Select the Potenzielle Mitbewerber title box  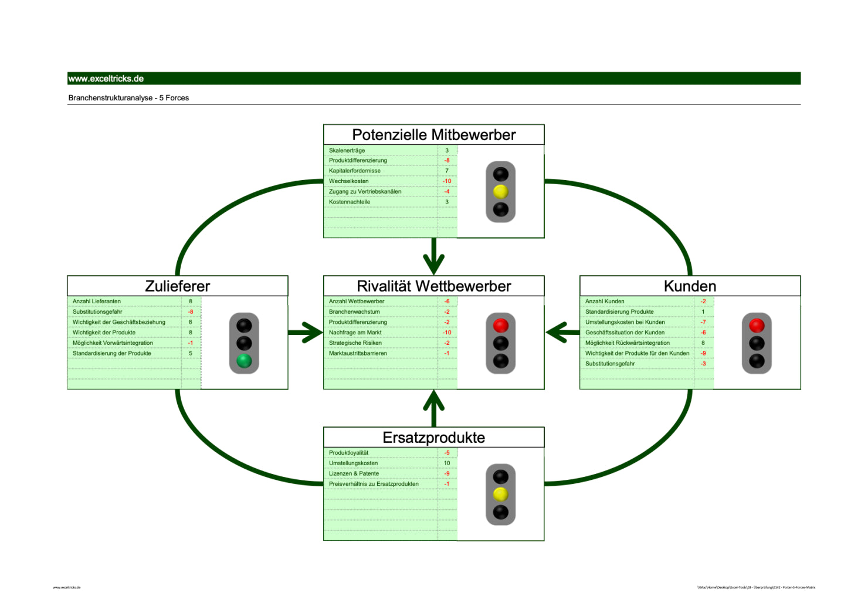(x=433, y=135)
